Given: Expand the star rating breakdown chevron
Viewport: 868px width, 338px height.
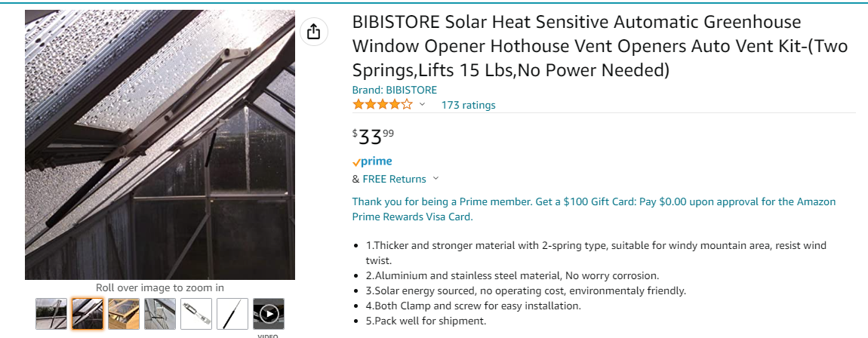Looking at the screenshot, I should 423,105.
